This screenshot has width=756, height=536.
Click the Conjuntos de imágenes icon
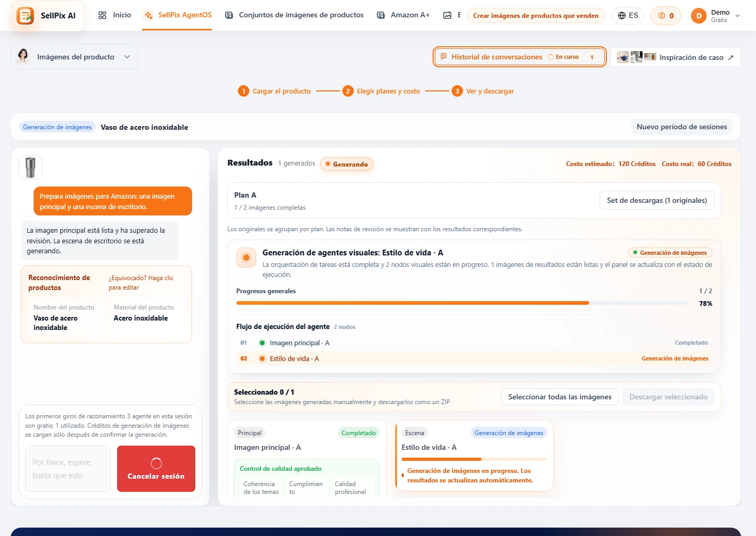(229, 15)
